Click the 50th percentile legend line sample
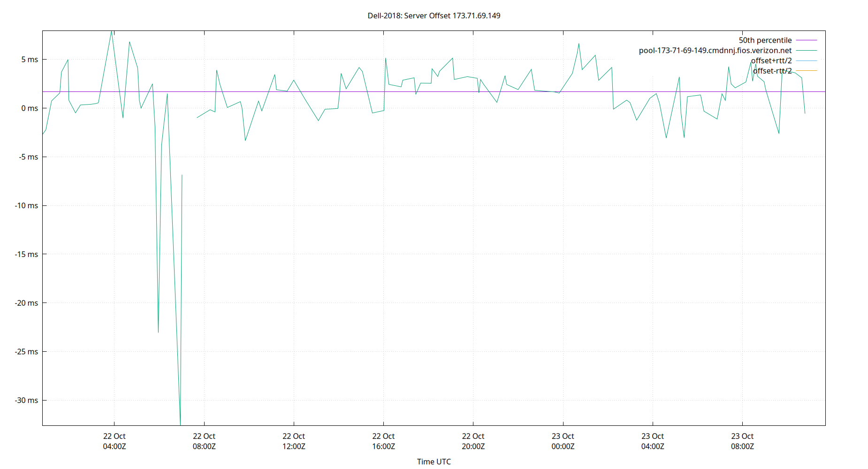 [x=807, y=40]
